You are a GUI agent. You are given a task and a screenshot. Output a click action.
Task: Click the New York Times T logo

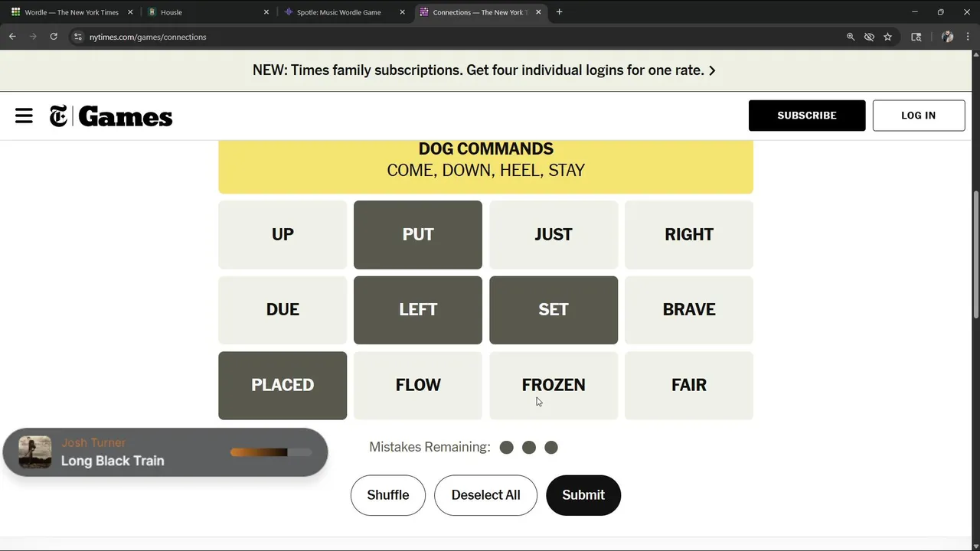pyautogui.click(x=58, y=116)
